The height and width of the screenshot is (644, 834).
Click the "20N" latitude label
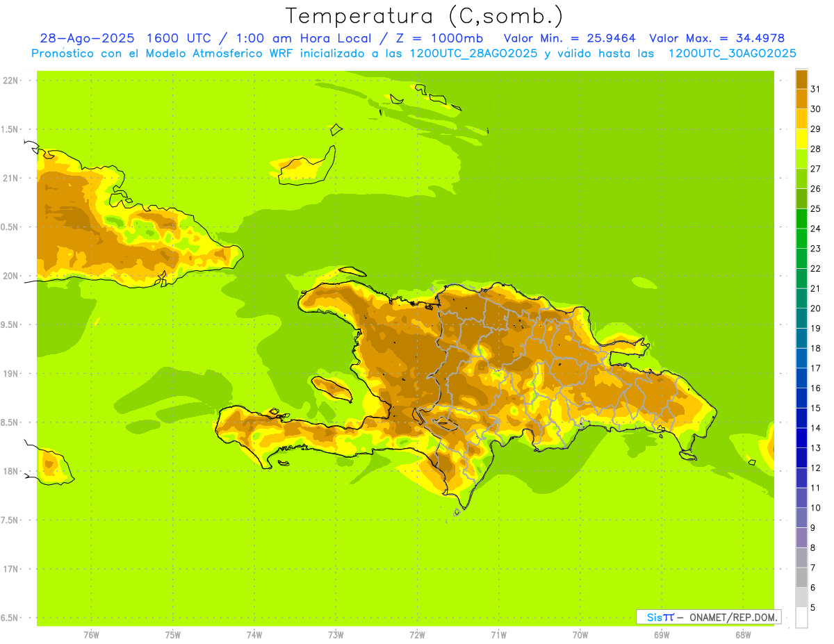[x=10, y=276]
